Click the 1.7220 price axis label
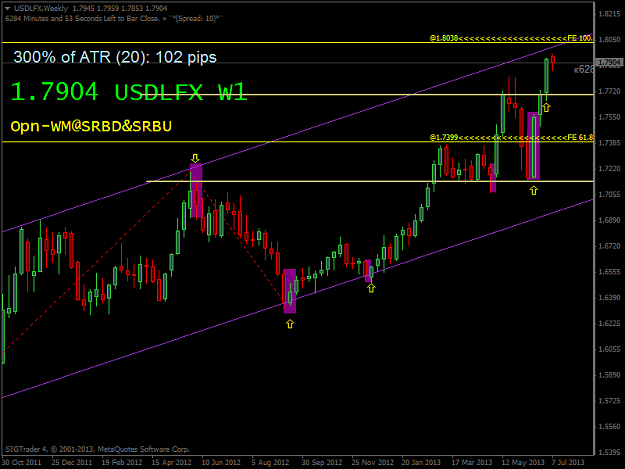Viewport: 625px width, 469px height. pyautogui.click(x=609, y=169)
